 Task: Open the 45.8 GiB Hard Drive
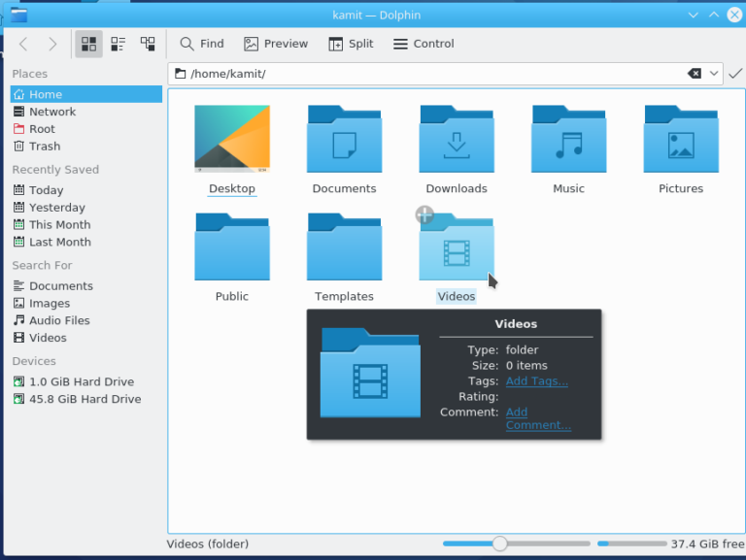point(86,399)
